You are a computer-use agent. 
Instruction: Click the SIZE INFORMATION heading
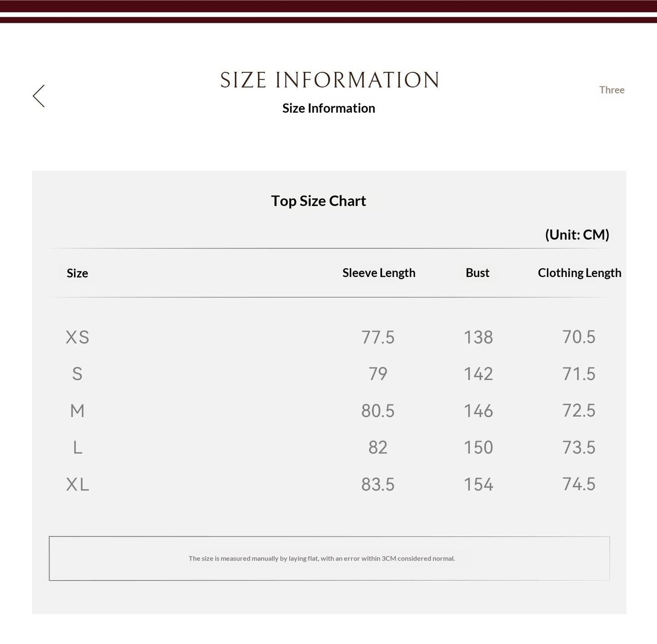point(330,80)
